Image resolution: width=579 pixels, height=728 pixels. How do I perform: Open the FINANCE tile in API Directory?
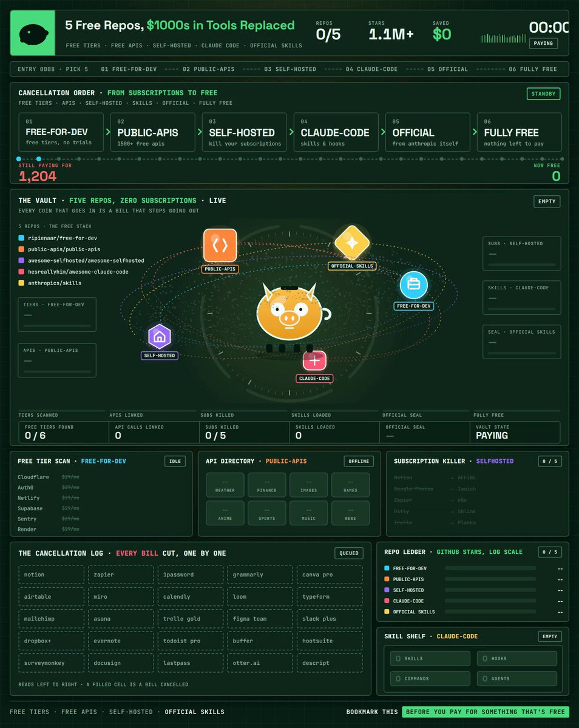[267, 485]
